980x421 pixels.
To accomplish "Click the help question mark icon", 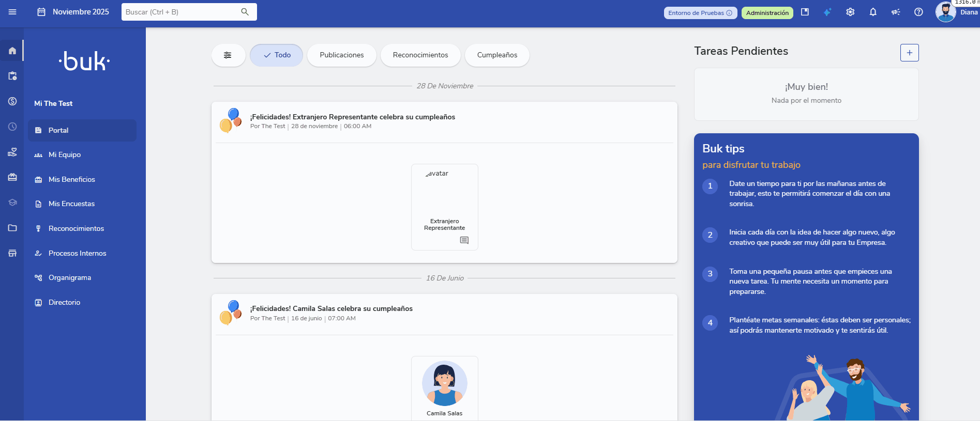I will [918, 12].
